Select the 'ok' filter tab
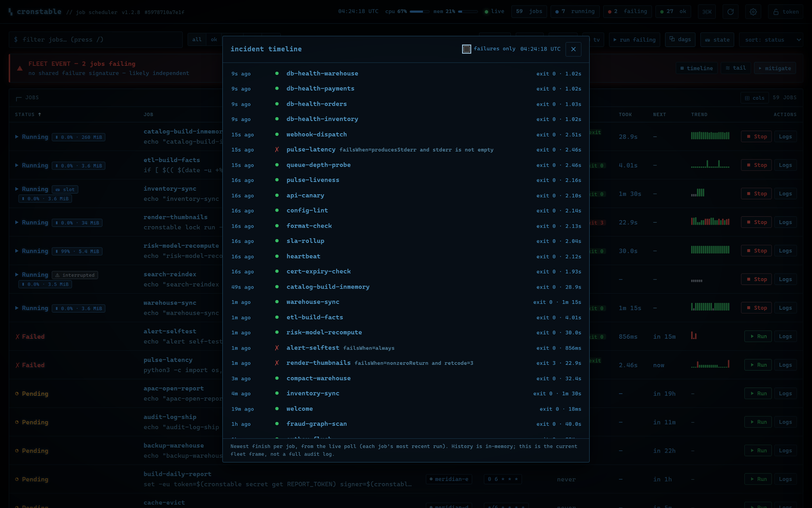Screen dimensions: 812x508 tap(214, 40)
